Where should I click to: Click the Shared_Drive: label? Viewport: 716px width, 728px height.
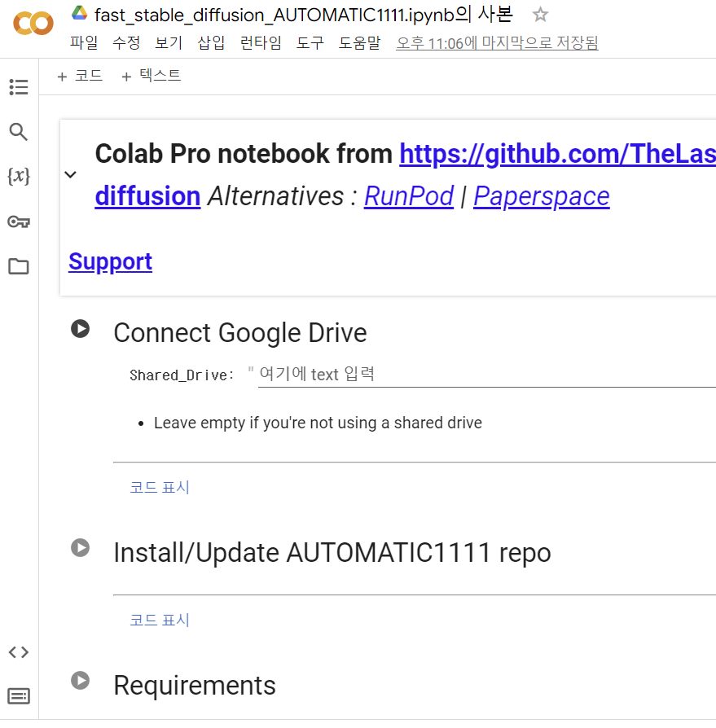[x=182, y=375]
